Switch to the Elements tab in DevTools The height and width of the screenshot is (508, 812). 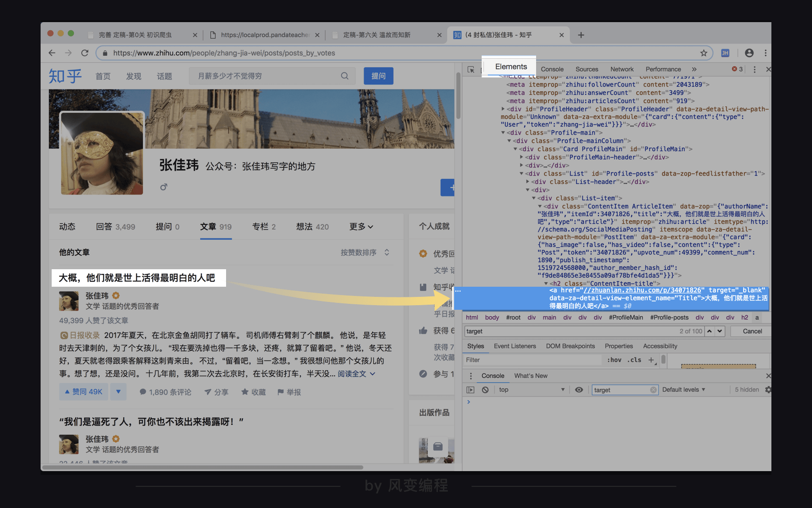point(511,67)
